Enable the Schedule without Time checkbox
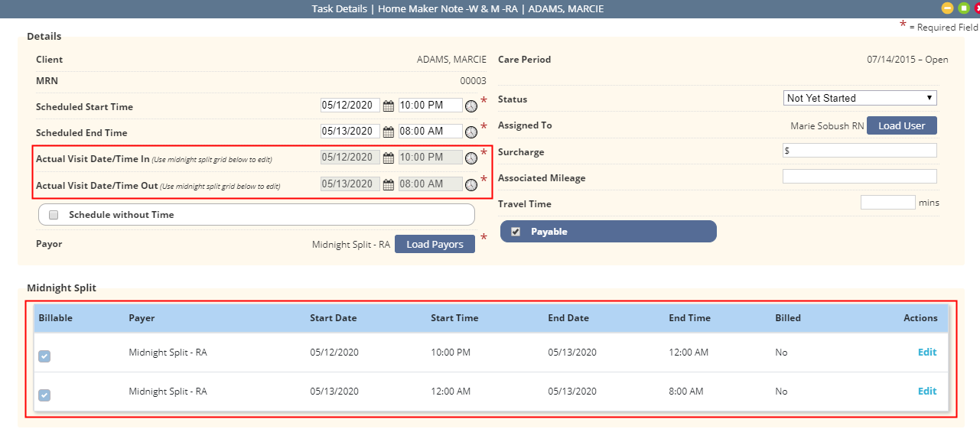Viewport: 980px width, 429px height. click(x=54, y=215)
